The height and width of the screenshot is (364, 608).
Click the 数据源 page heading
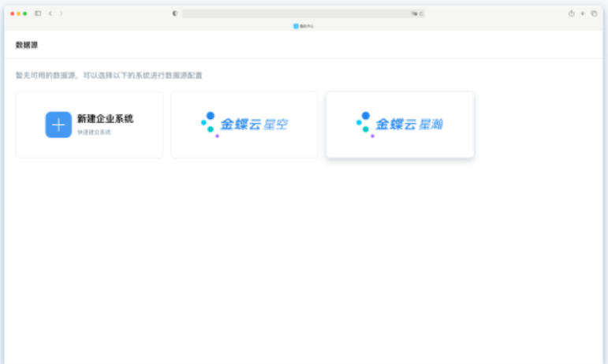tap(27, 45)
